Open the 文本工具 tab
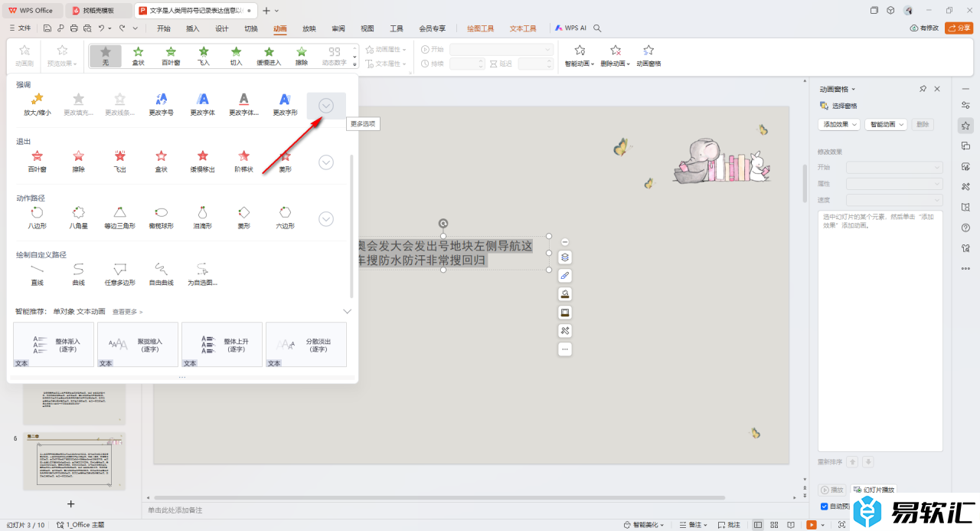Viewport: 980px width, 531px height. coord(523,28)
